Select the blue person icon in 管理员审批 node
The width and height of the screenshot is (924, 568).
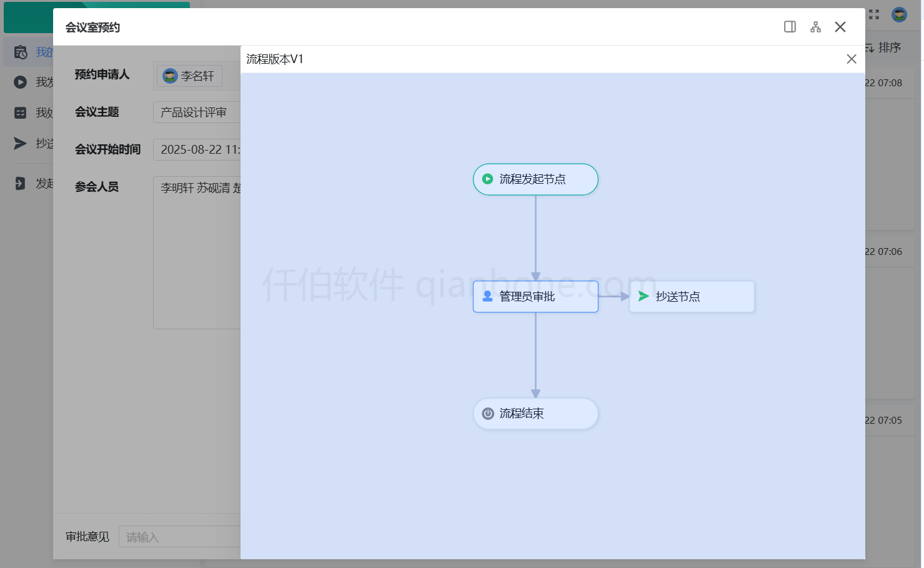[488, 296]
